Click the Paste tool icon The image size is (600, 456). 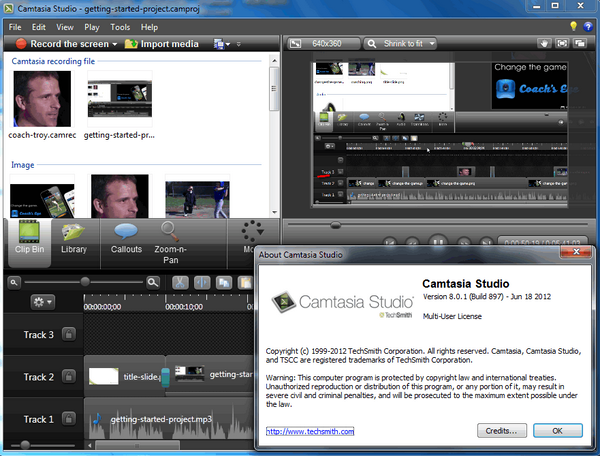(245, 283)
